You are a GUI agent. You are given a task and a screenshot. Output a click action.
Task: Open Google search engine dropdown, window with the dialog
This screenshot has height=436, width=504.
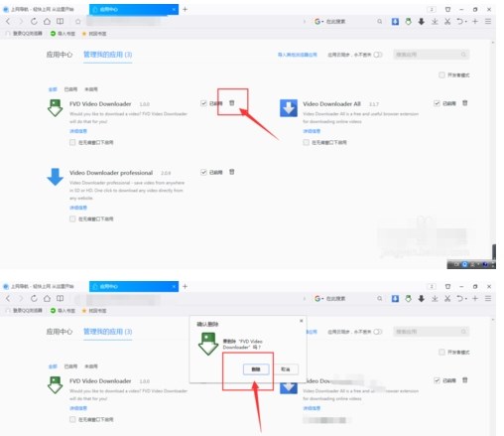(x=318, y=299)
